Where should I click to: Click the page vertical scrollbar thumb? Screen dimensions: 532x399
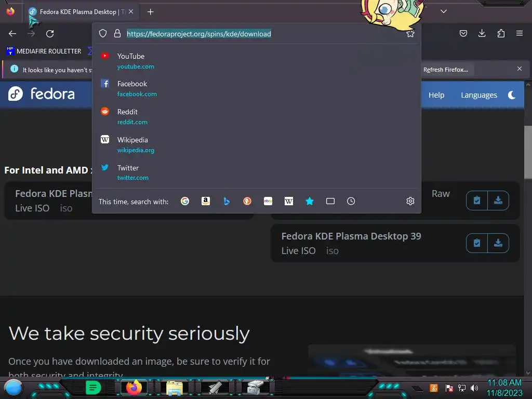tap(528, 152)
